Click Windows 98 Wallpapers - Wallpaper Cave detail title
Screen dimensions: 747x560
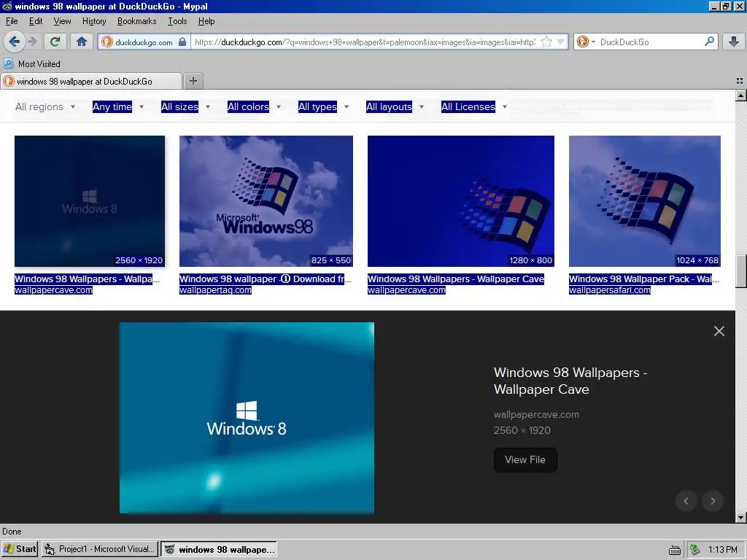(x=570, y=381)
